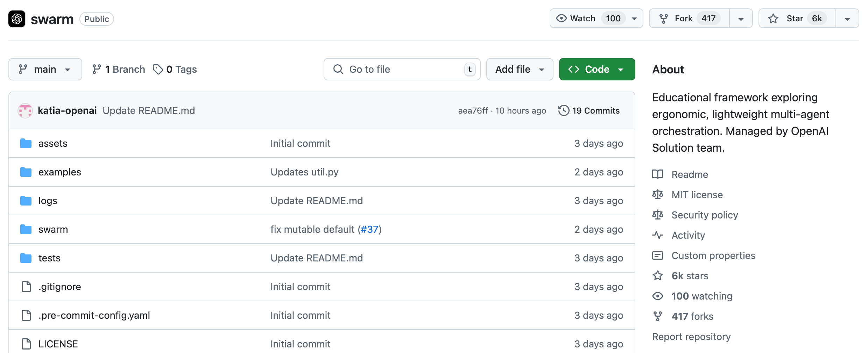The image size is (868, 353).
Task: Open 'fix mutable default' commit message
Action: [x=312, y=229]
